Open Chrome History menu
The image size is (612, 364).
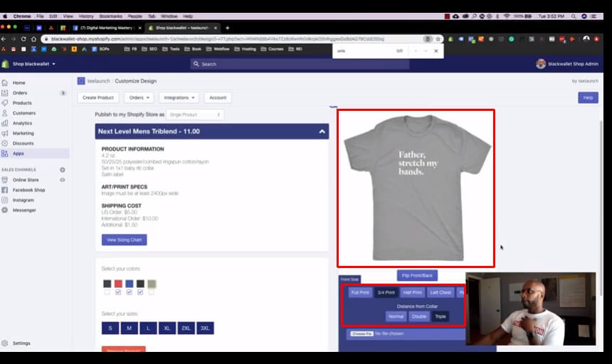[x=86, y=16]
